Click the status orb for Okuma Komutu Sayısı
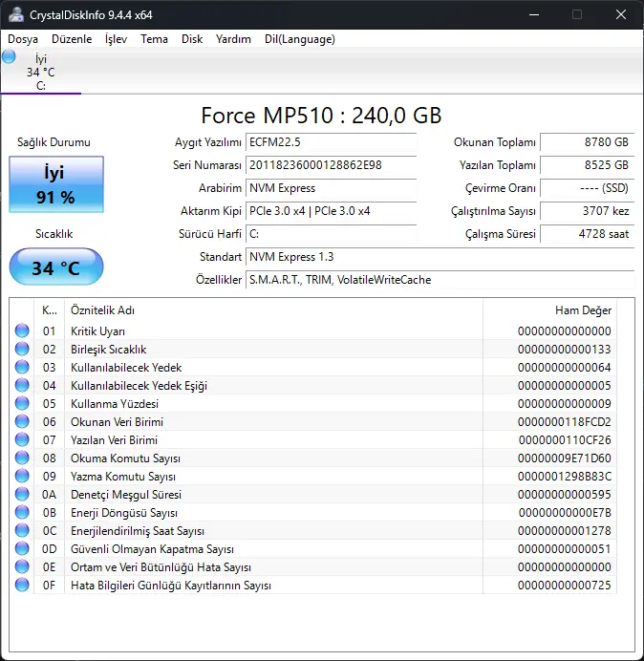Screen dimensions: 644x661 (22, 458)
